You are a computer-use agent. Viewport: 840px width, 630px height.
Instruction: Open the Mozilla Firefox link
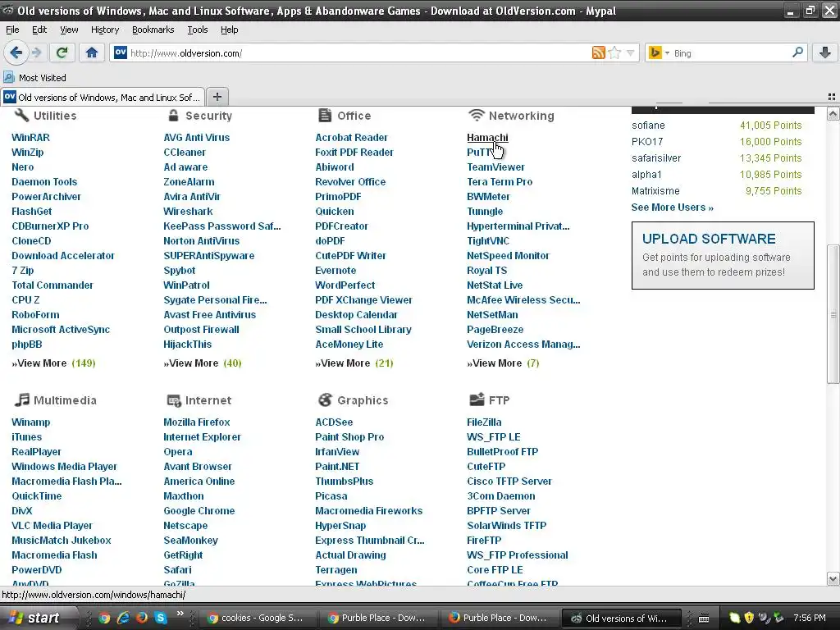point(197,422)
